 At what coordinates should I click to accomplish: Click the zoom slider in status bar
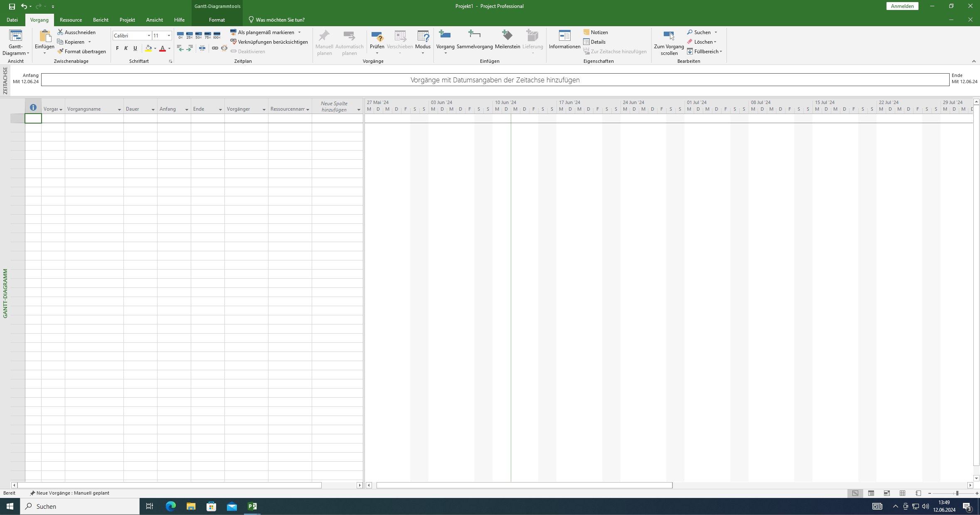pos(957,493)
